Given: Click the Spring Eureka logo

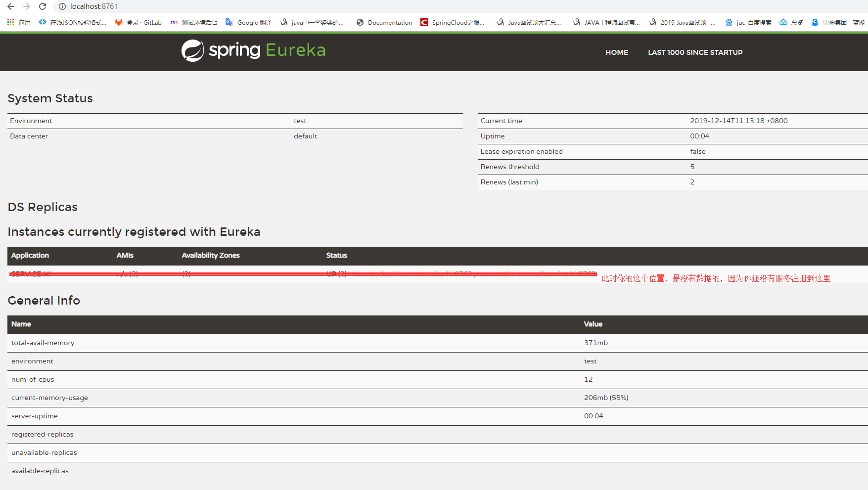Looking at the screenshot, I should [254, 50].
